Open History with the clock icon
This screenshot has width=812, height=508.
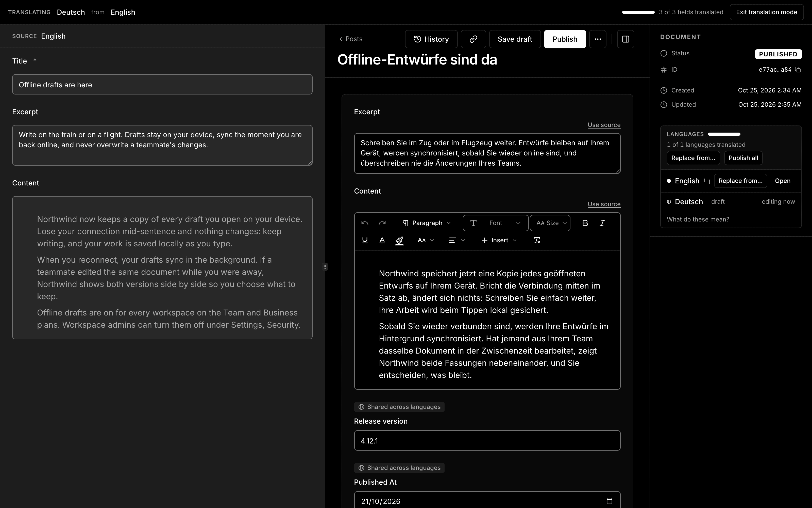pyautogui.click(x=431, y=39)
